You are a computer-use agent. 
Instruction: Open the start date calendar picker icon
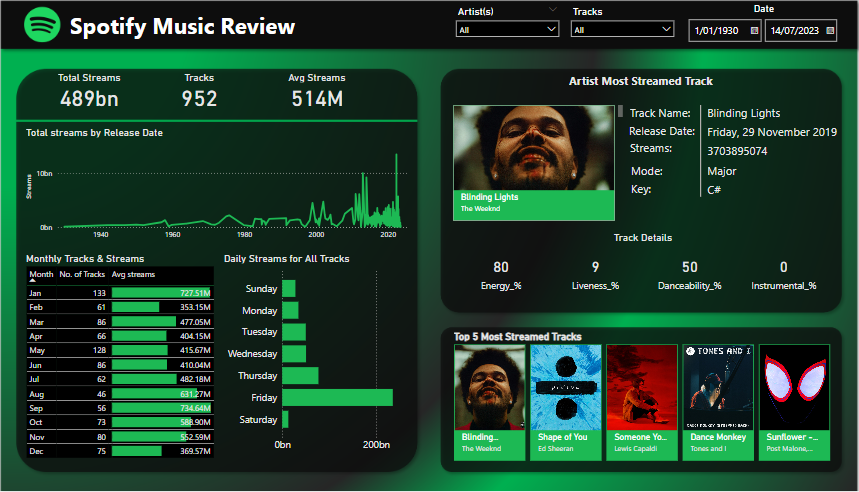pos(754,31)
